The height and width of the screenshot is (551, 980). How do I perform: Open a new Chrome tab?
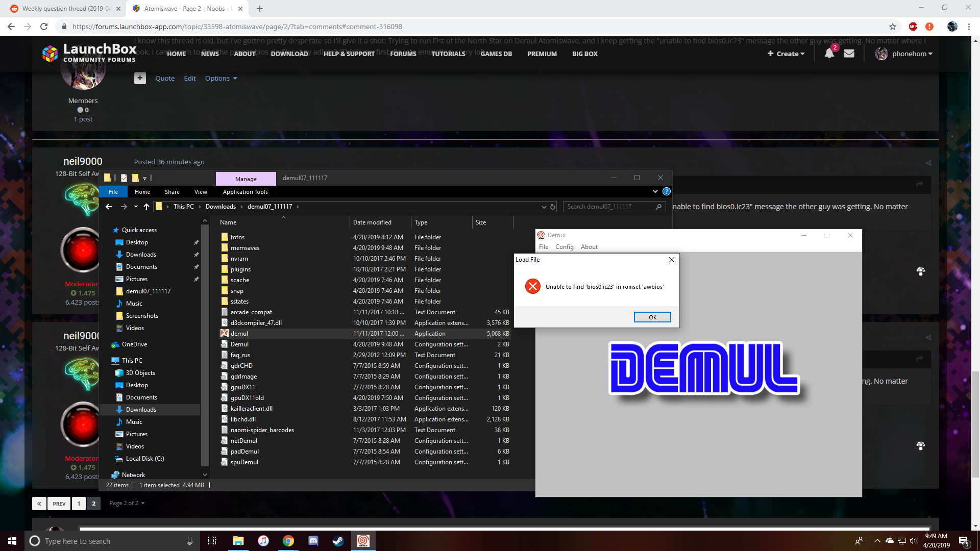tap(259, 9)
